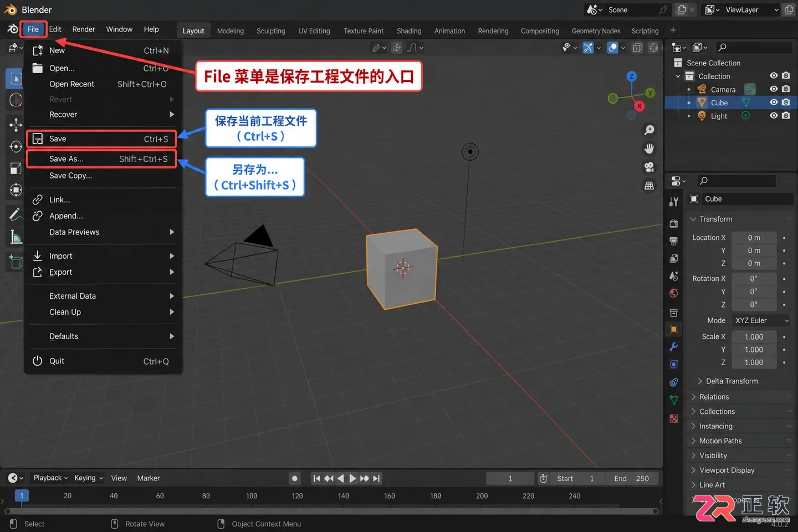Open the rotation Mode XYZ Euler dropdown
798x532 pixels.
(761, 320)
